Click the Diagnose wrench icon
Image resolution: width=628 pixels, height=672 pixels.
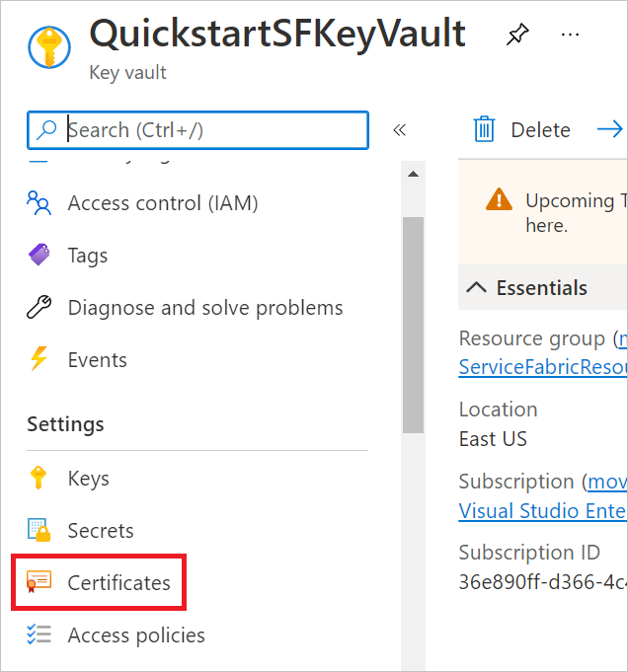tap(39, 307)
